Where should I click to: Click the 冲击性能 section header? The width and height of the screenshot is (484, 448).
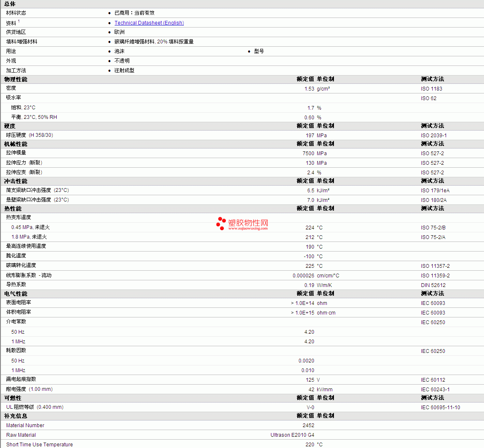16,181
